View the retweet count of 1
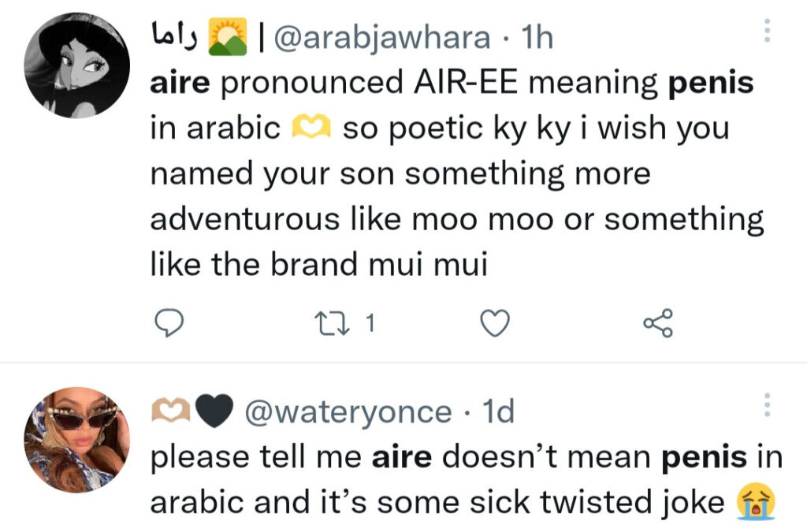 click(x=370, y=322)
